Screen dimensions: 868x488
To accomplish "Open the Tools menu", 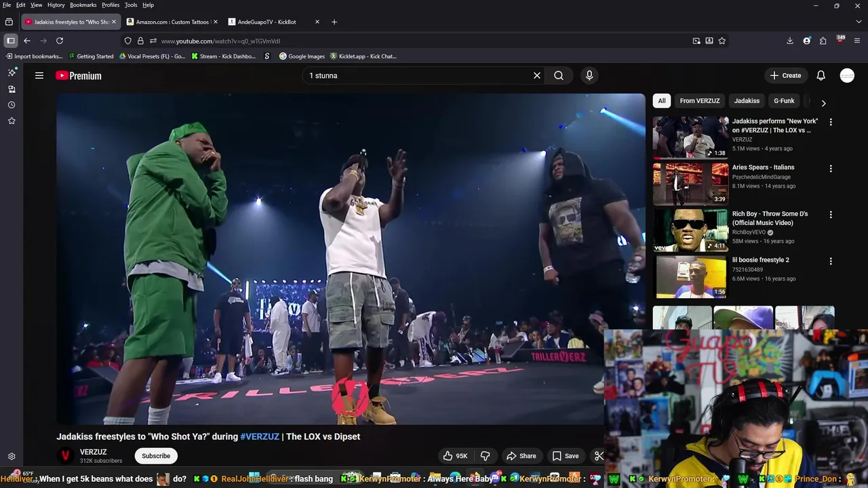I will 131,5.
